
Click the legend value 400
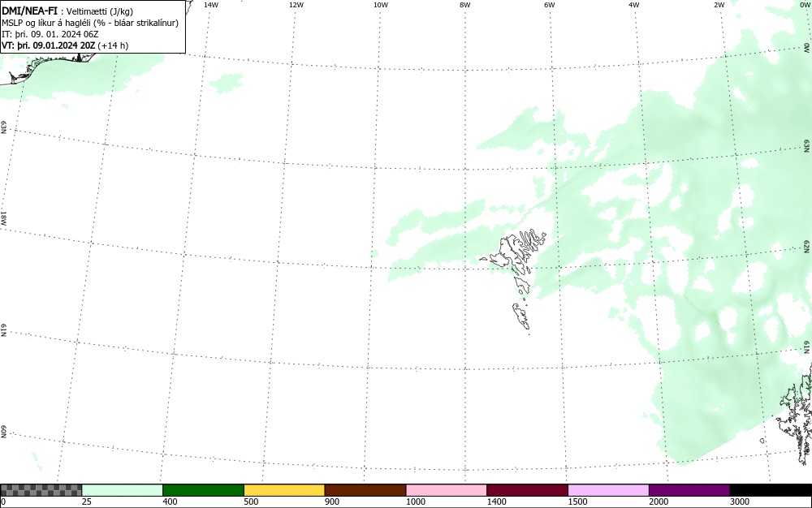tap(170, 502)
